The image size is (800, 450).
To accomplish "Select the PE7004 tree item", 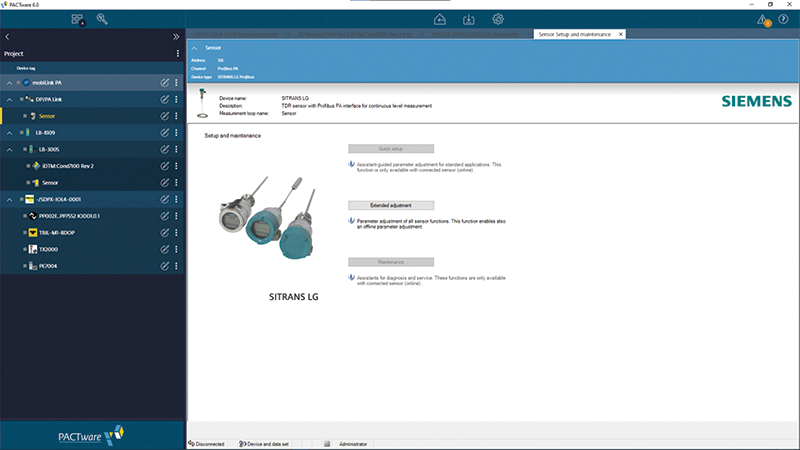I will [48, 266].
